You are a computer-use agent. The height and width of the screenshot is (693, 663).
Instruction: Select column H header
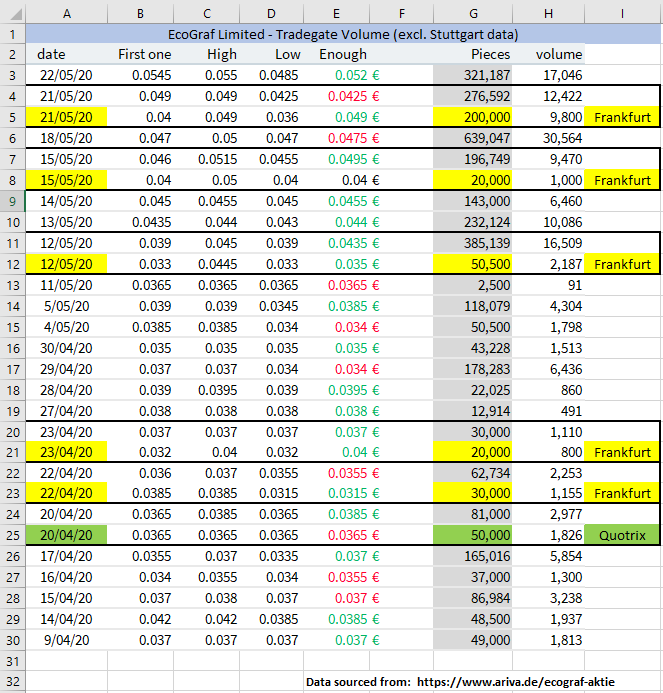pyautogui.click(x=548, y=14)
